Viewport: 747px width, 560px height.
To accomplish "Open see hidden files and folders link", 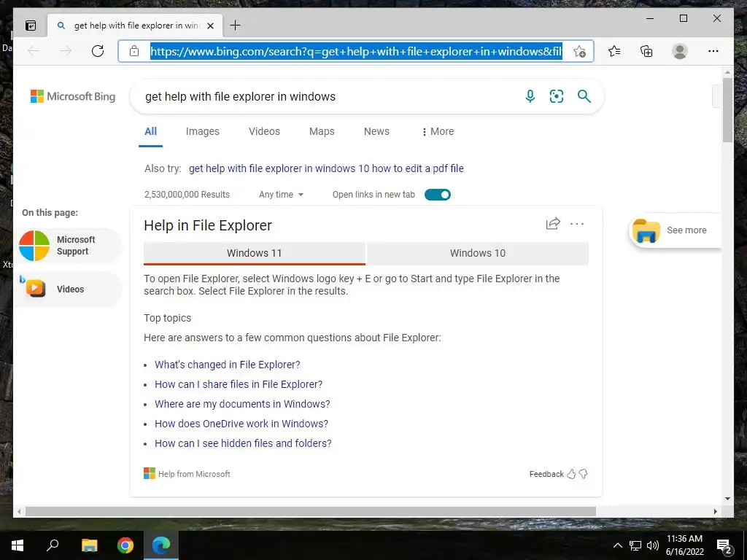I will [243, 443].
